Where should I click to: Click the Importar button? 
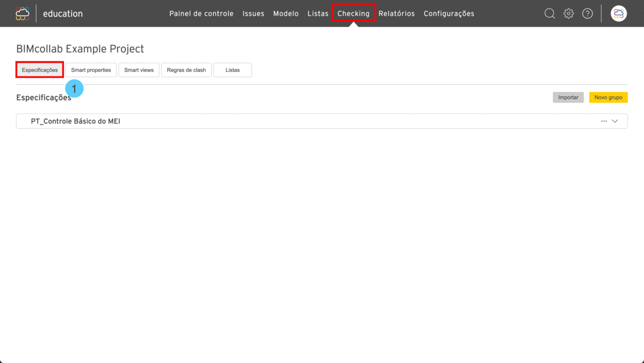click(x=568, y=97)
